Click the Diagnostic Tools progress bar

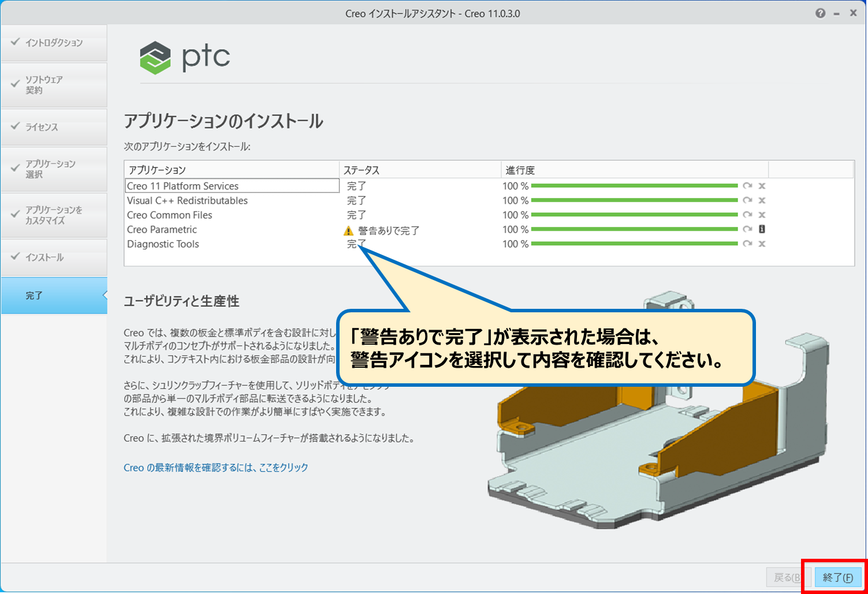(634, 244)
